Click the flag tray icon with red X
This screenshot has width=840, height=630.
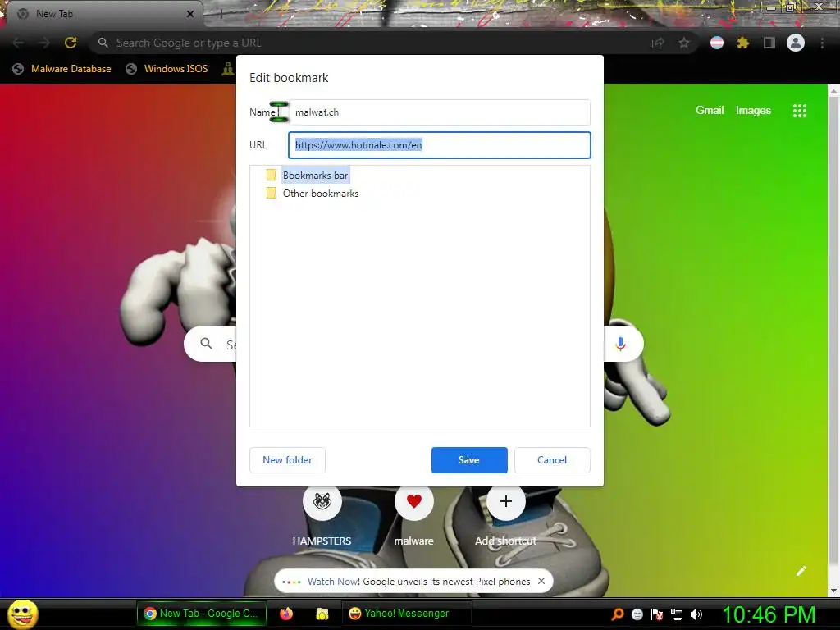[x=657, y=614]
